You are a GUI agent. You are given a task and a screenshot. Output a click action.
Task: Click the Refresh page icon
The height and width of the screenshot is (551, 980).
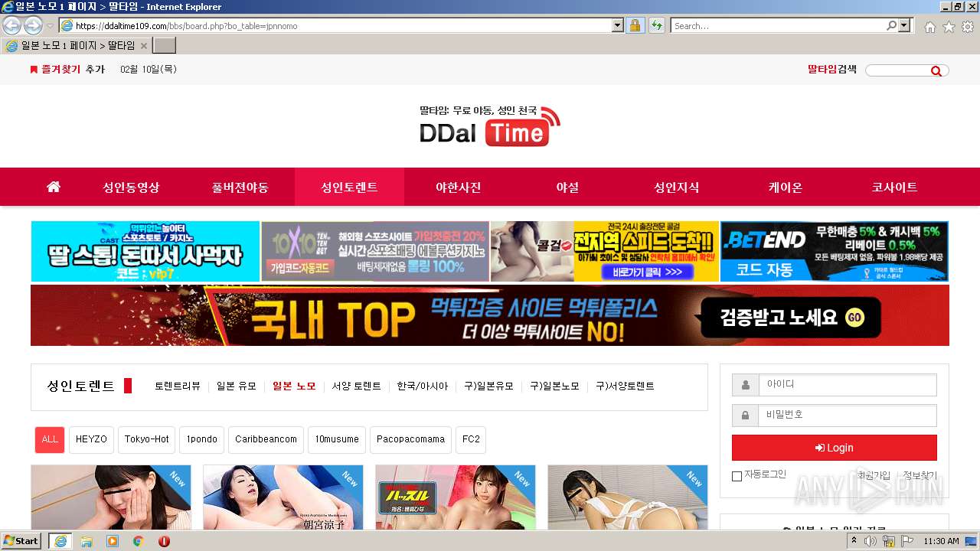(656, 26)
